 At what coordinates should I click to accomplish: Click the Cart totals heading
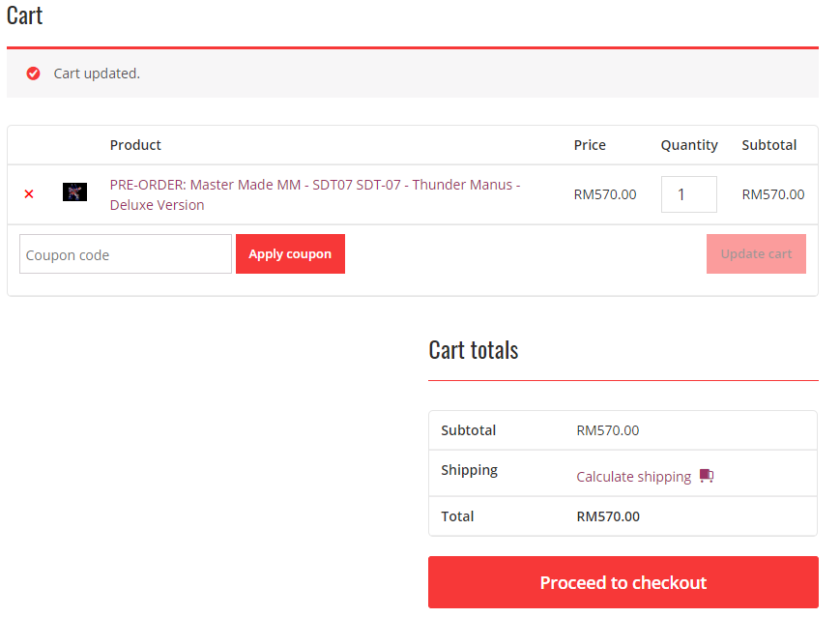pos(474,350)
